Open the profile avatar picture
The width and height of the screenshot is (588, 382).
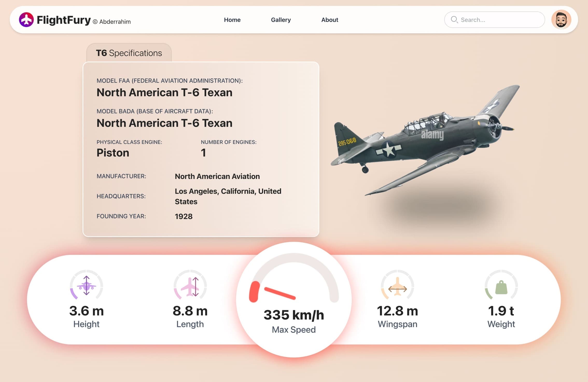pos(561,19)
